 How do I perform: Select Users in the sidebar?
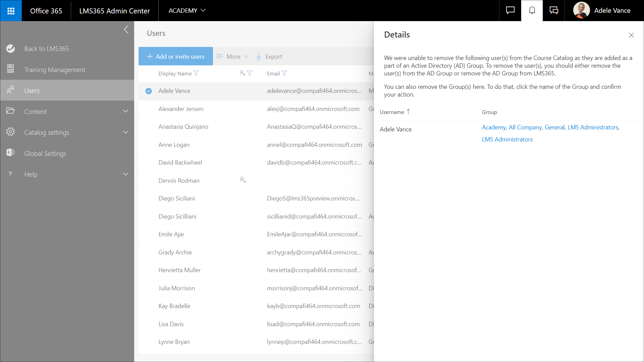pyautogui.click(x=67, y=90)
